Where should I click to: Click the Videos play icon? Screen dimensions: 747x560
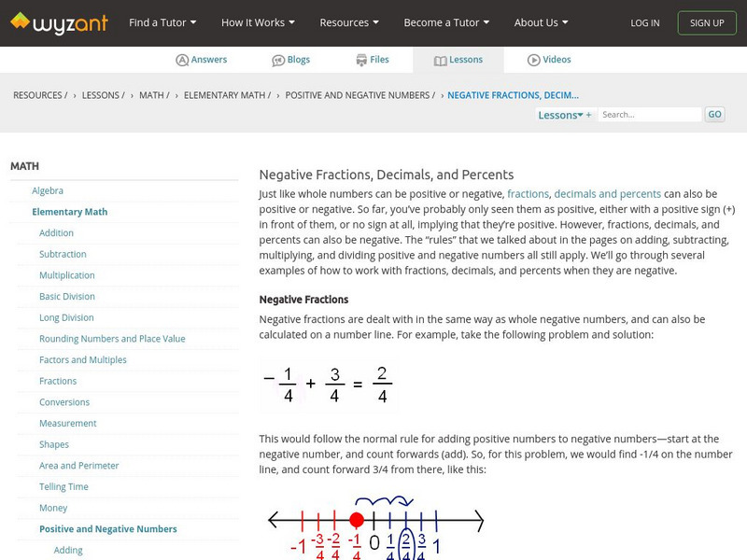[x=533, y=60]
